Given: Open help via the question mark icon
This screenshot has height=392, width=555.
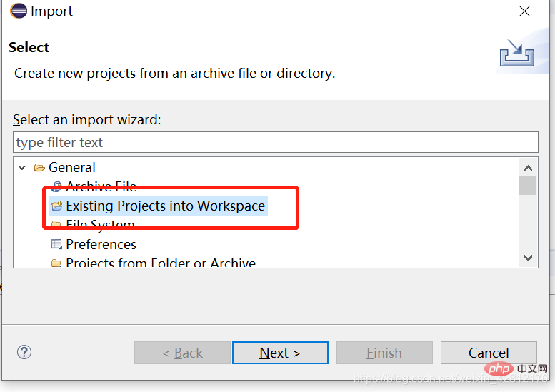Looking at the screenshot, I should [x=24, y=352].
